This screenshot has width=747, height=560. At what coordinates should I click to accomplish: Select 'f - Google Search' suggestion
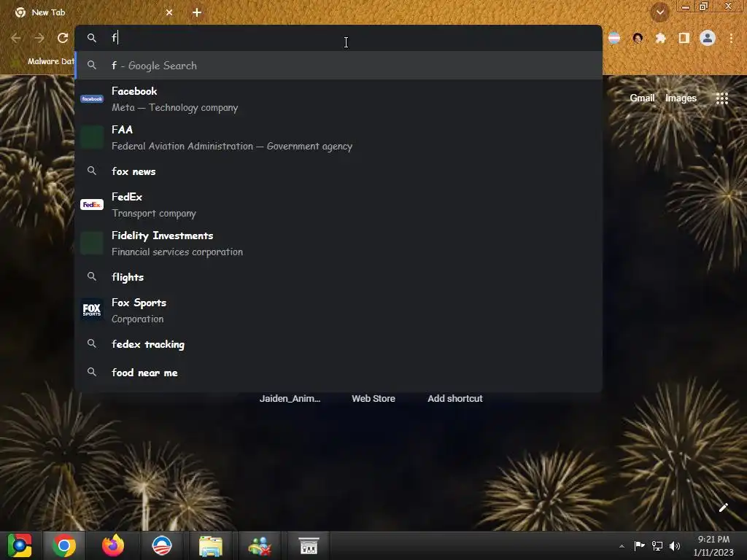click(338, 65)
